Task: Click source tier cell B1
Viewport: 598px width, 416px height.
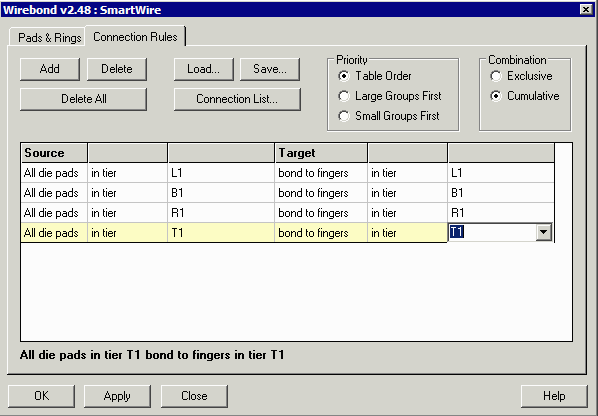Action: (x=221, y=193)
